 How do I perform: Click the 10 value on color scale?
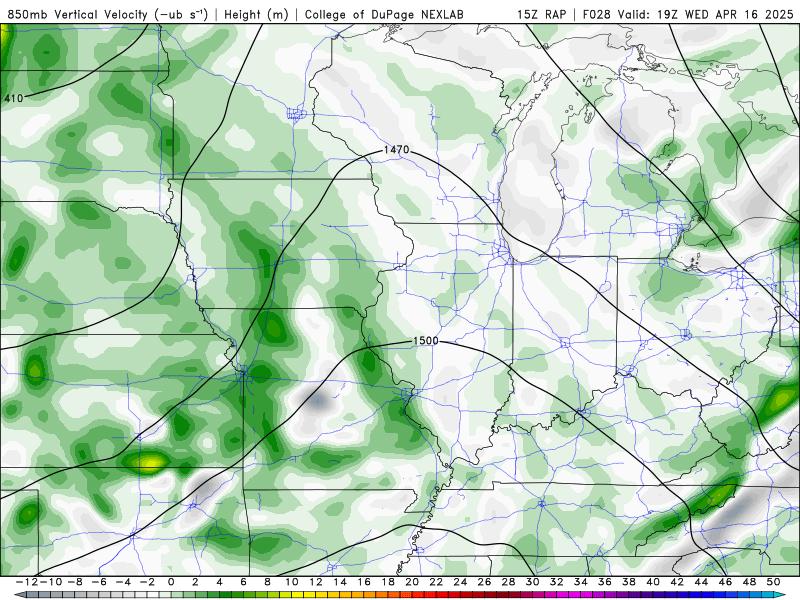291,582
